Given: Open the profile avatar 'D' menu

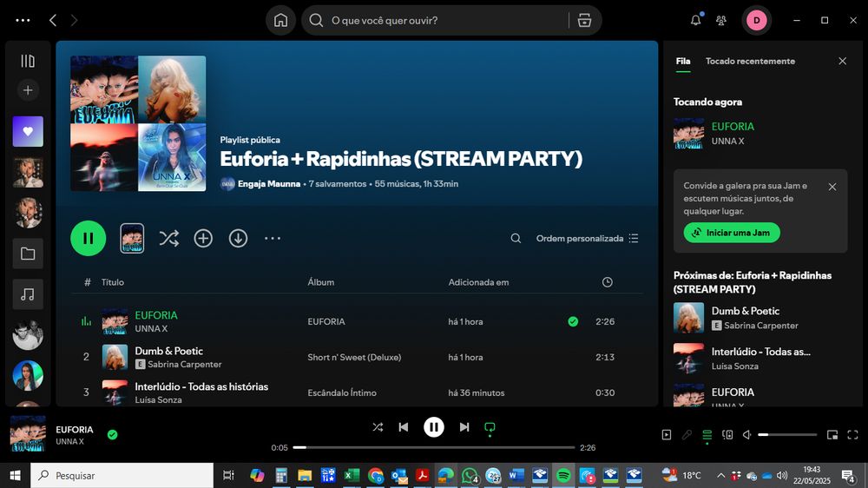Looking at the screenshot, I should (757, 21).
